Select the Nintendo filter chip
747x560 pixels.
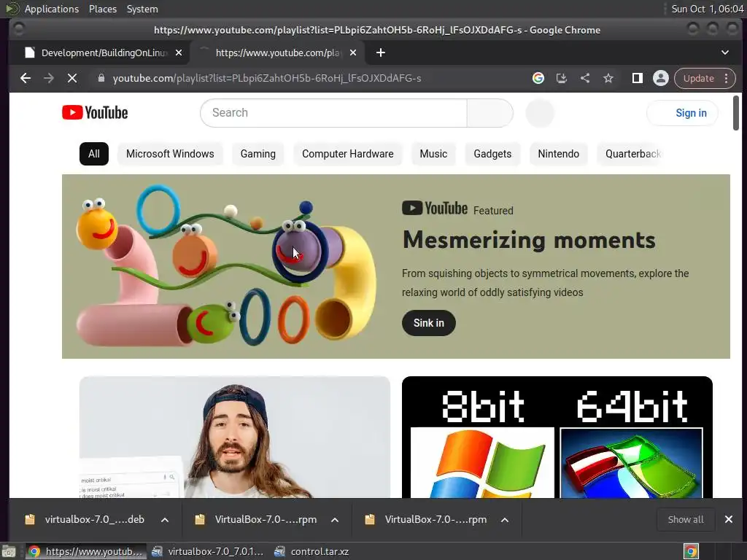(x=558, y=154)
